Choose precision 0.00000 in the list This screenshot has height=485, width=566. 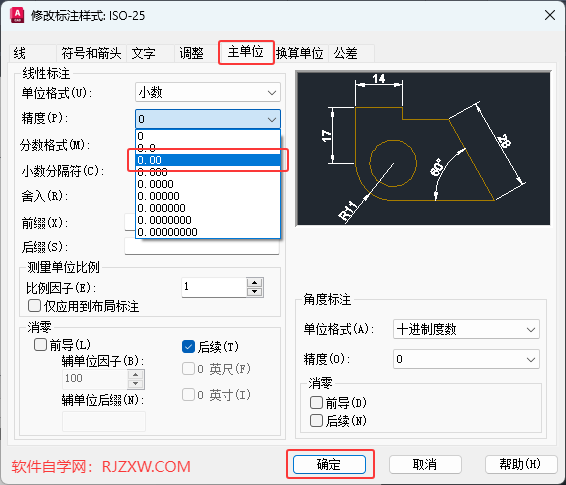(x=208, y=196)
